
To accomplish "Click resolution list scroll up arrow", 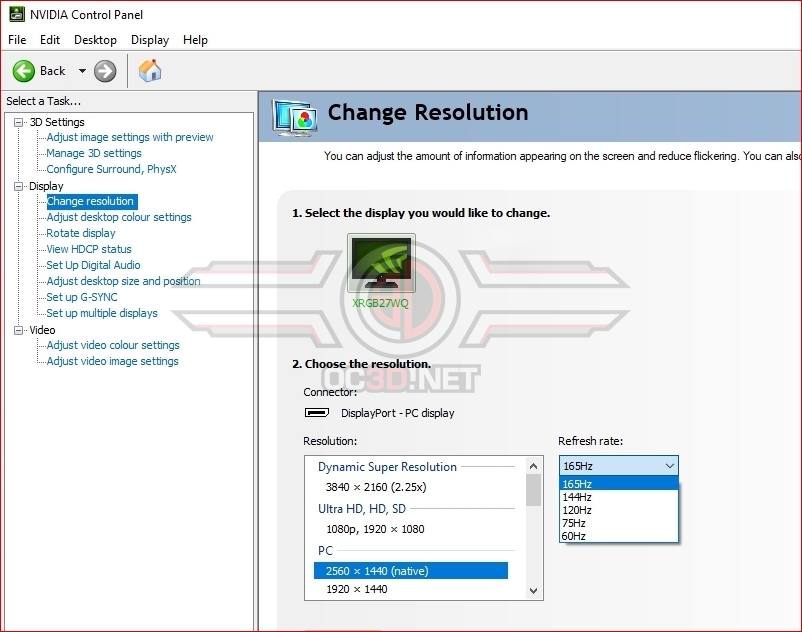I will (533, 466).
